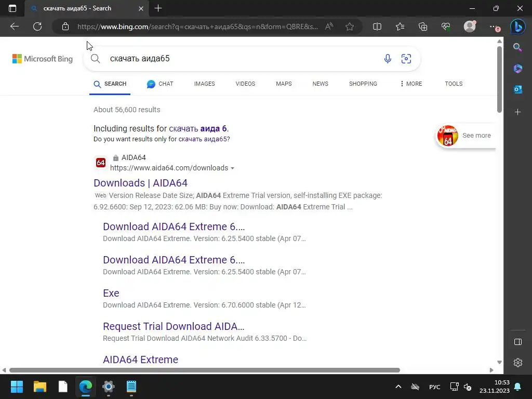Click AIDA64 See more card

(465, 136)
